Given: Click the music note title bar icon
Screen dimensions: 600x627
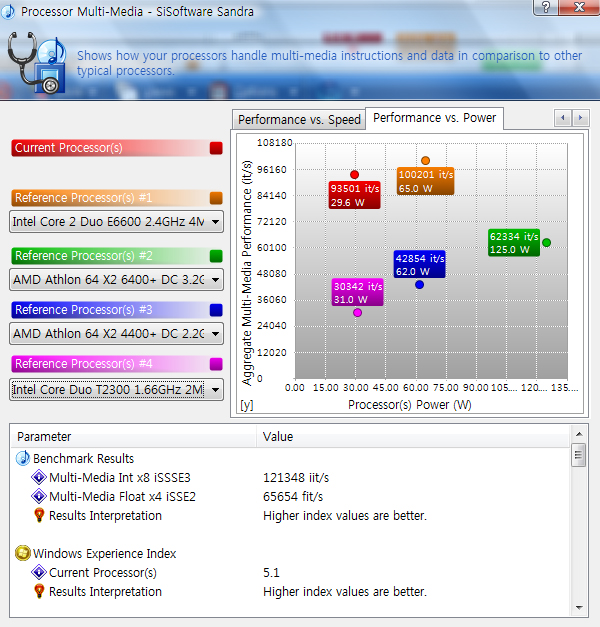Looking at the screenshot, I should 8,12.
